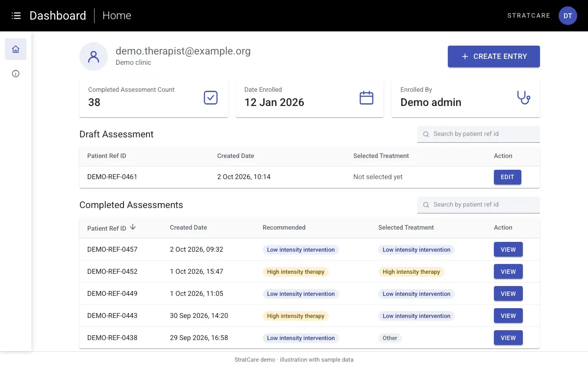Click the "Other" chip for DEMO-REF-0438
The width and height of the screenshot is (588, 368).
[x=390, y=338]
